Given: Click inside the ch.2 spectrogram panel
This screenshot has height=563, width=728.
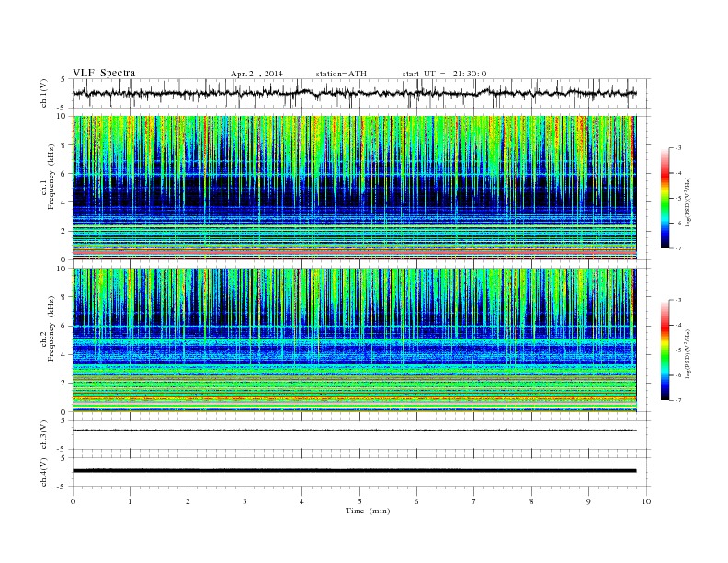Looking at the screenshot, I should pos(354,340).
